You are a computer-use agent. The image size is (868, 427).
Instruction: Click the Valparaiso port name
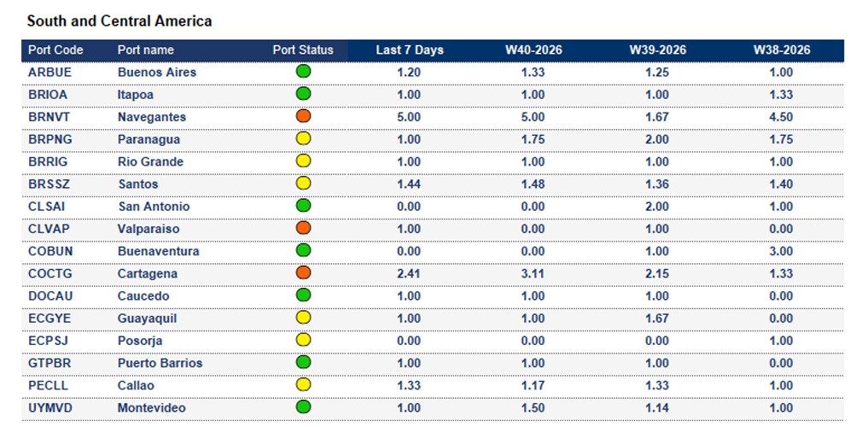149,229
